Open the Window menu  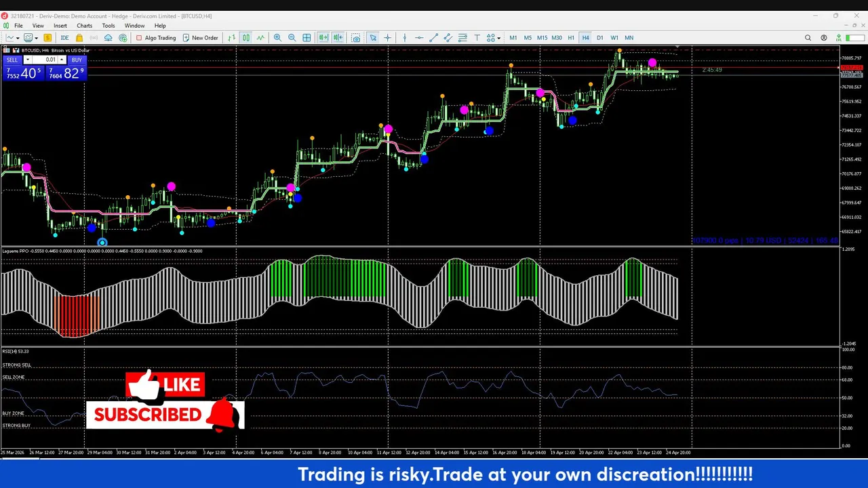coord(134,26)
